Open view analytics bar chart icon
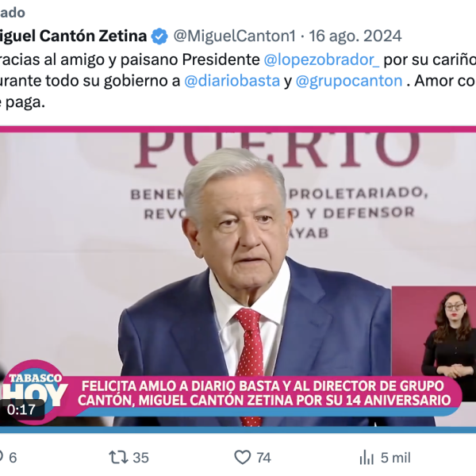This screenshot has width=476, height=476. click(x=366, y=457)
